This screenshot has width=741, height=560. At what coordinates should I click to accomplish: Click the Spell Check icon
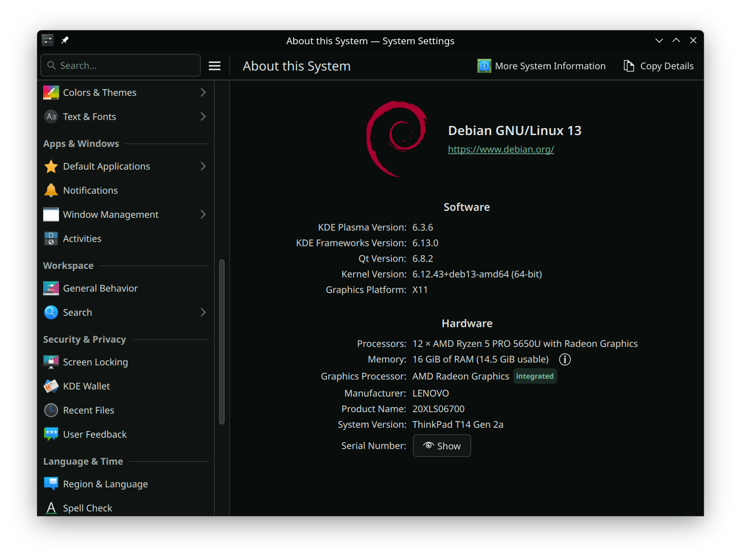pos(51,508)
